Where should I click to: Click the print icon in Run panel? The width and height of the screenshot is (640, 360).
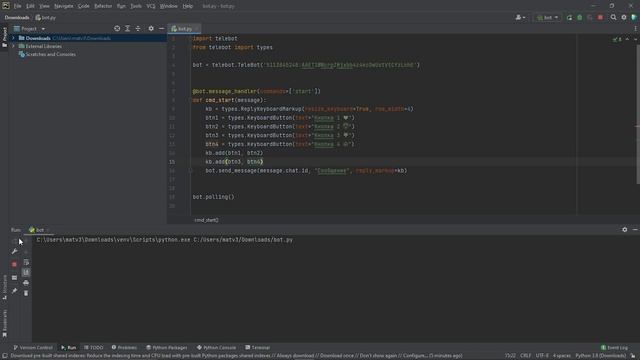coord(26,283)
